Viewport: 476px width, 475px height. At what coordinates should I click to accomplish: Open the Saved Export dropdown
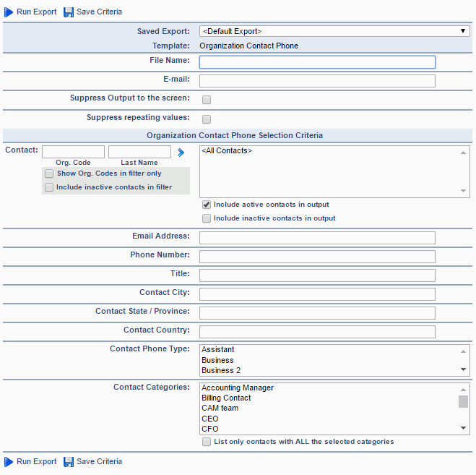334,31
